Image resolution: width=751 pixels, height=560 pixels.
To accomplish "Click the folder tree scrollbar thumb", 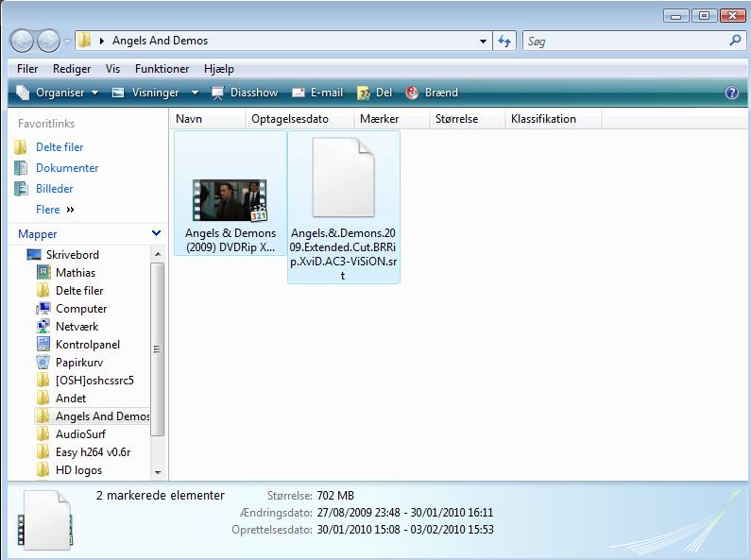I will [158, 349].
